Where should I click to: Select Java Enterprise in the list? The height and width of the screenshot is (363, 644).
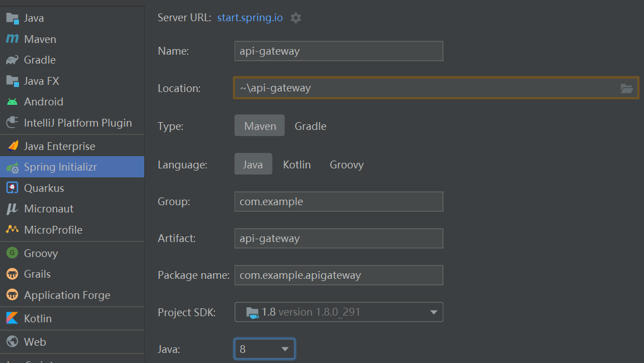click(x=72, y=146)
